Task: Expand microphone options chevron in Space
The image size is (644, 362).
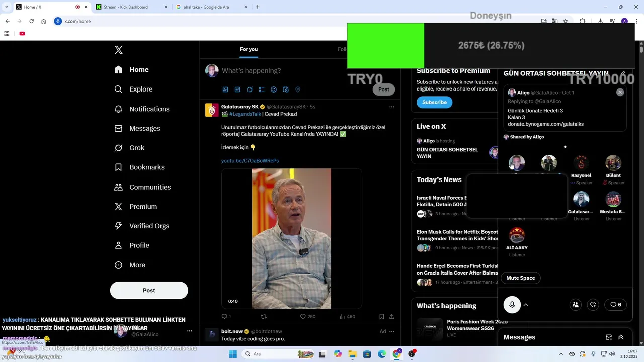Action: (x=526, y=305)
